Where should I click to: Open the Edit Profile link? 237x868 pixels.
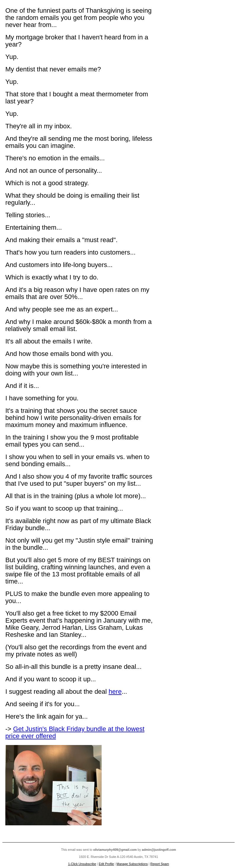(x=106, y=864)
